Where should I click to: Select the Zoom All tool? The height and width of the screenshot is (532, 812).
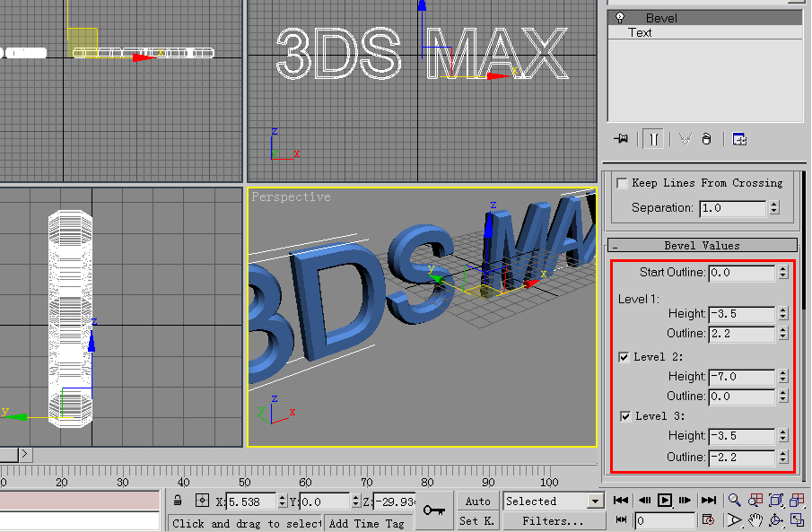coord(755,500)
